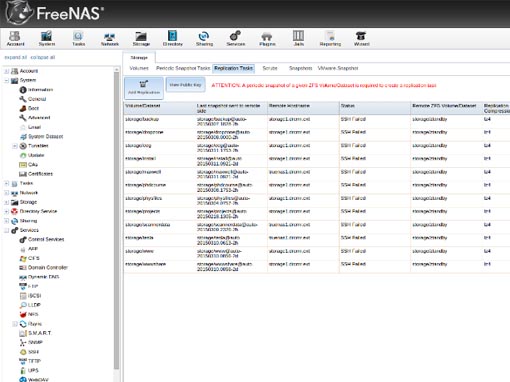Switch to the Volumes tab
The width and height of the screenshot is (510, 382).
(x=139, y=68)
